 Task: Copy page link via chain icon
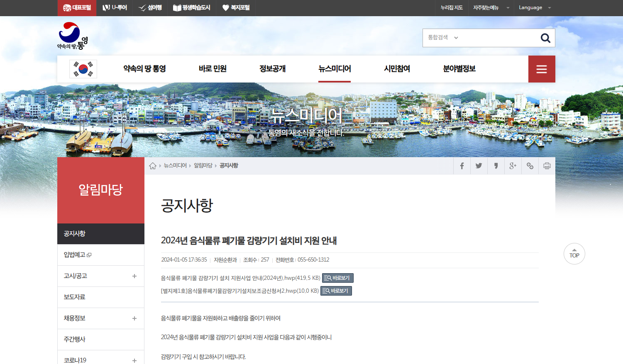530,166
